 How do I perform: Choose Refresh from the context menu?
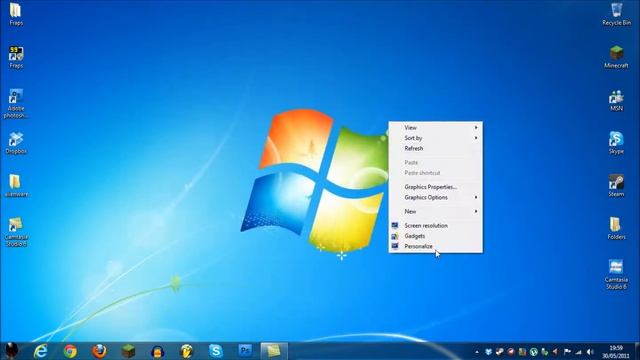[x=436, y=149]
